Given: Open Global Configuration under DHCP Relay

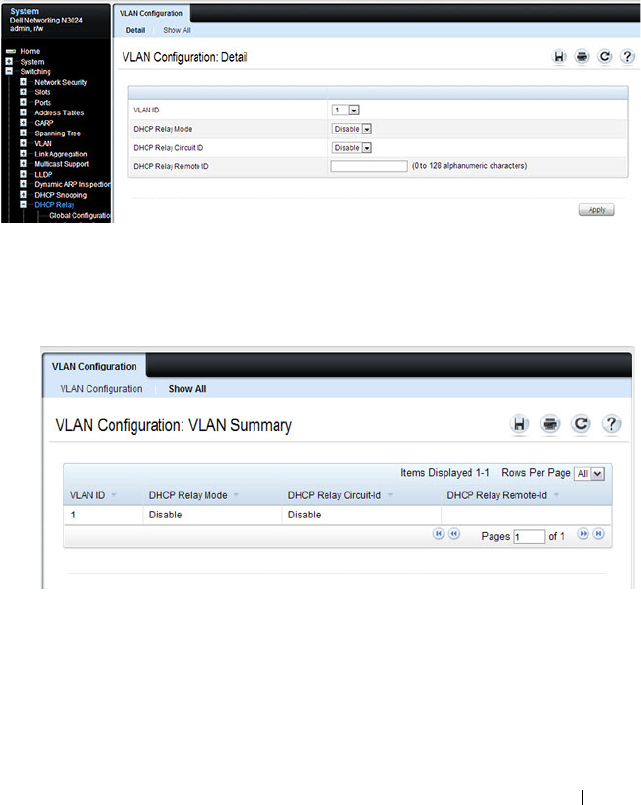Looking at the screenshot, I should pyautogui.click(x=80, y=216).
